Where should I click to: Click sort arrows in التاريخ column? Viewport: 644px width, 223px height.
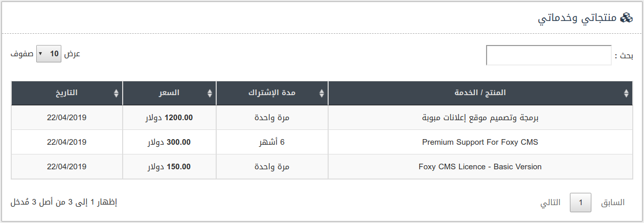(x=116, y=93)
